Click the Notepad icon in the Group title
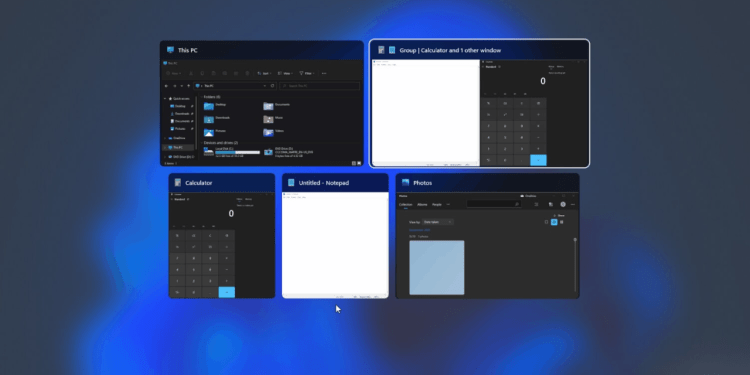The image size is (750, 375). tap(392, 50)
